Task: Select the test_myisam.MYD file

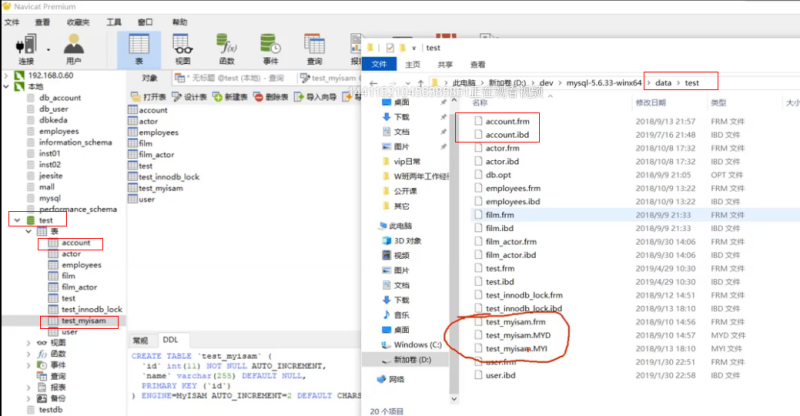Action: pyautogui.click(x=518, y=335)
